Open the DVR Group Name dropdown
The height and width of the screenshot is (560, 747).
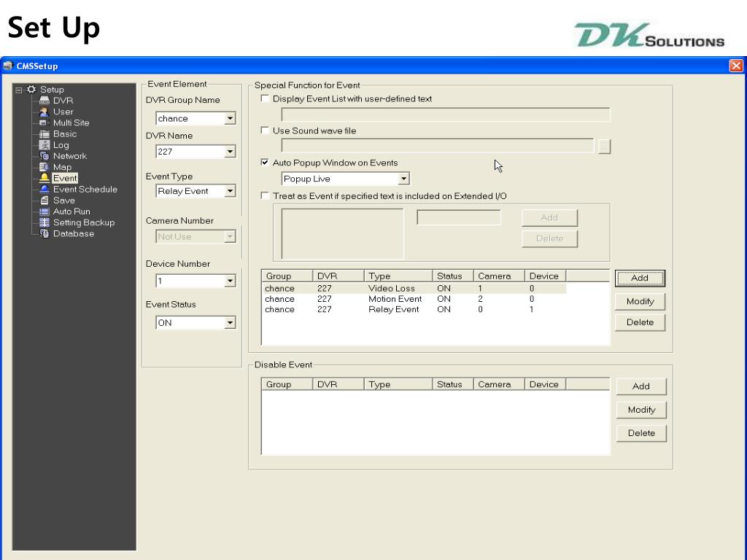point(230,118)
